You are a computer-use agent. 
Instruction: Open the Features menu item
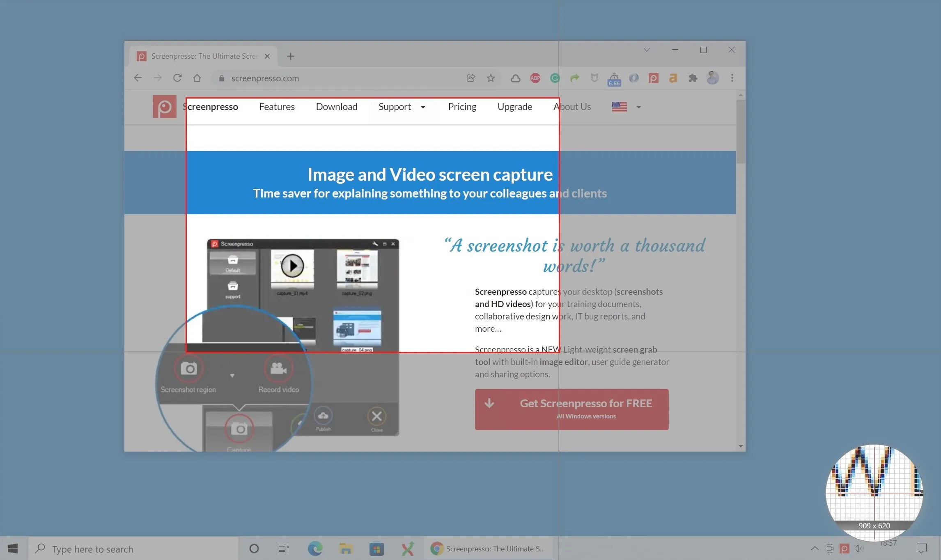pyautogui.click(x=277, y=107)
